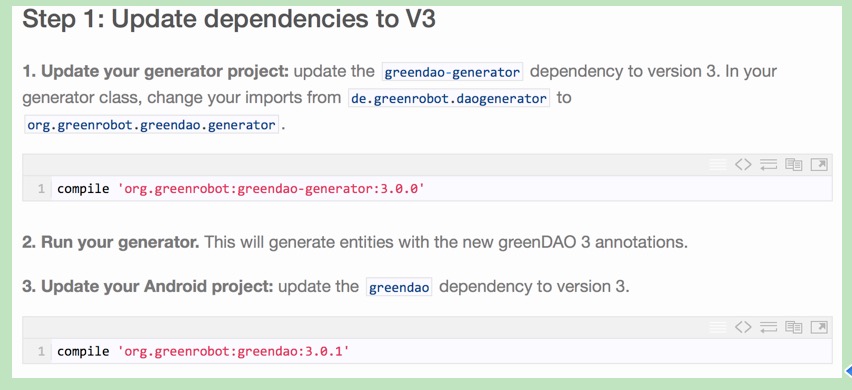Toggle plain code view in greendao:3.0.1 snippet
The height and width of the screenshot is (390, 852).
[x=743, y=327]
